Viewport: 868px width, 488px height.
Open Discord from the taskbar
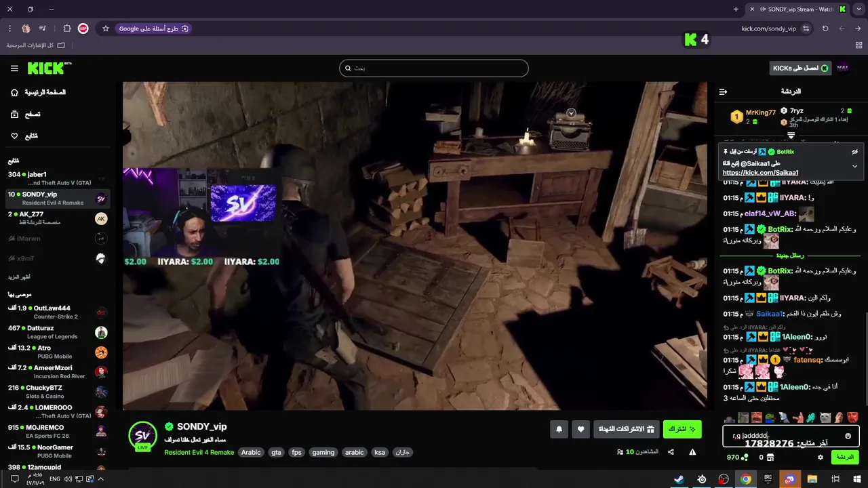[790, 479]
